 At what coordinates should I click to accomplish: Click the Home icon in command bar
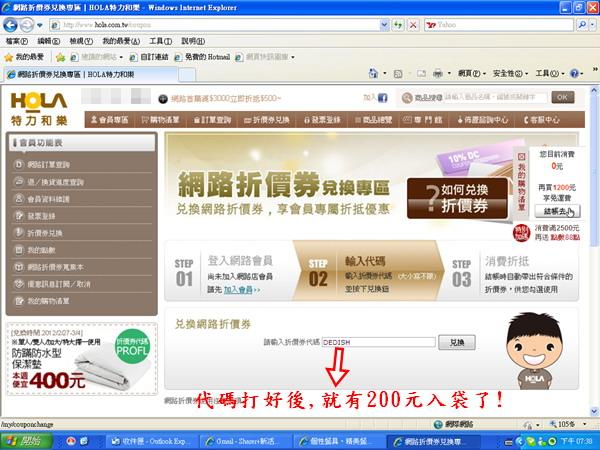click(x=373, y=73)
